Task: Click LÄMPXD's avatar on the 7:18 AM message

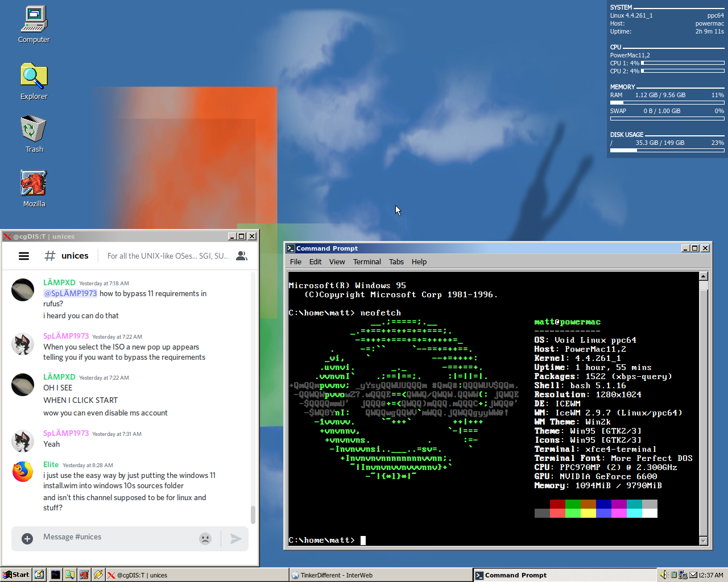Action: (23, 290)
